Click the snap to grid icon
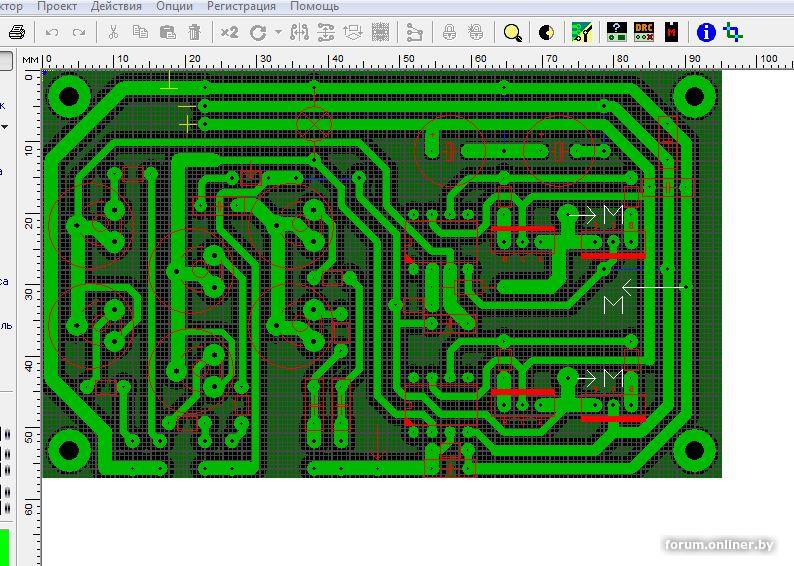The height and width of the screenshot is (566, 794). pos(380,32)
